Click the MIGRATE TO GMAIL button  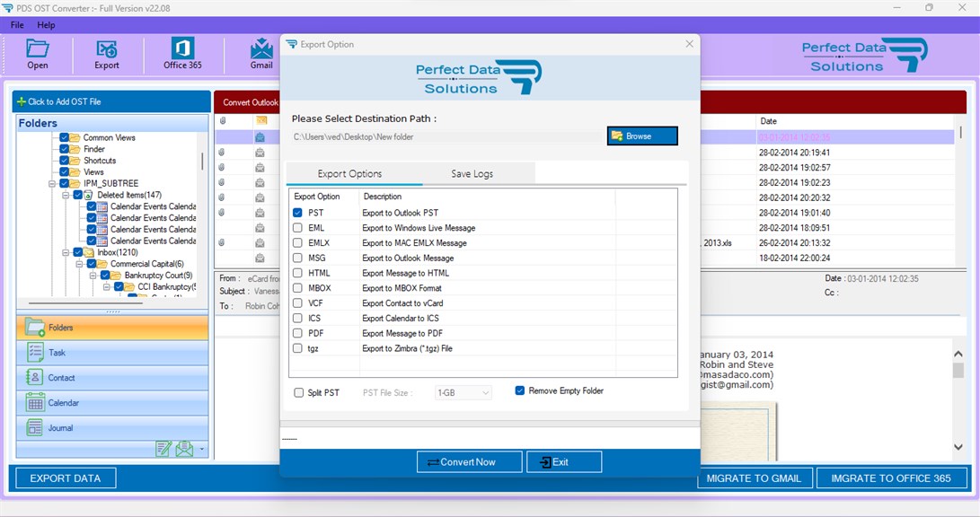coord(755,478)
